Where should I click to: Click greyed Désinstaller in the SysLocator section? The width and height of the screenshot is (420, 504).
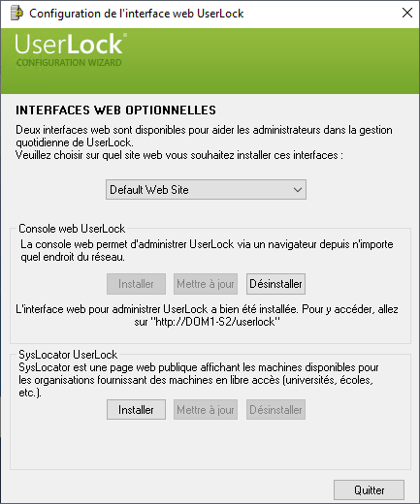[275, 410]
